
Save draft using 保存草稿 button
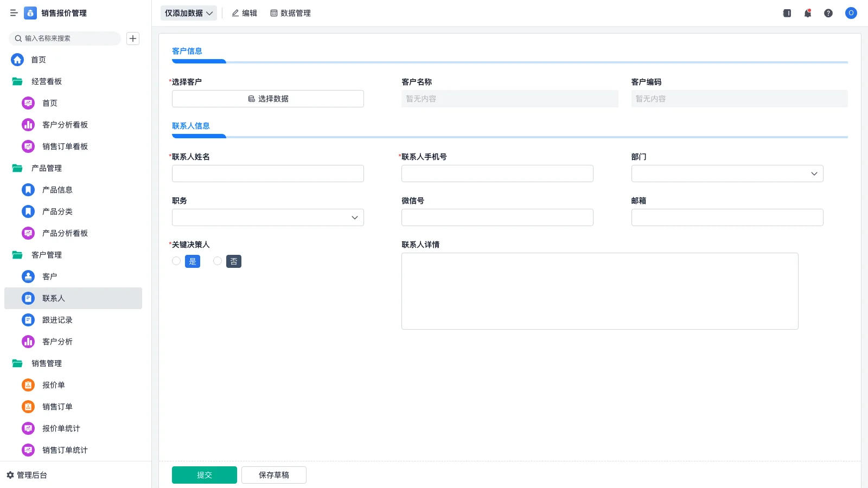point(273,474)
